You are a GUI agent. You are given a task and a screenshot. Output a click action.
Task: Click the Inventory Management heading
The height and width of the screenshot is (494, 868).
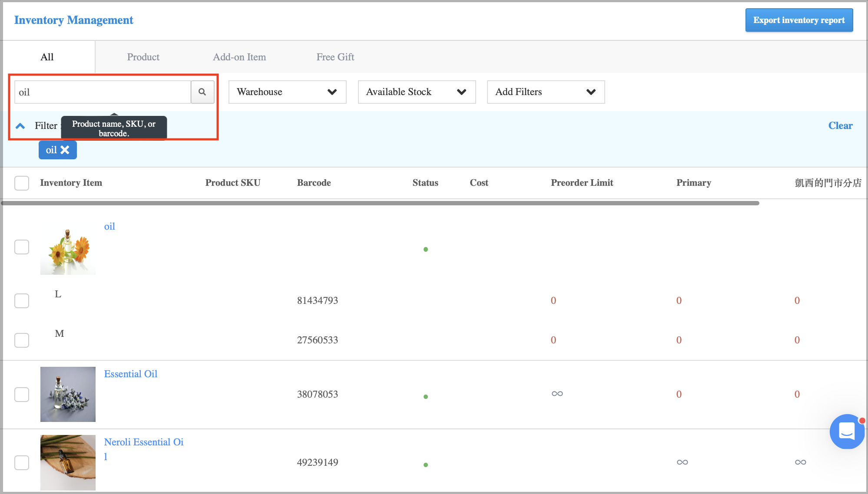[x=74, y=20]
